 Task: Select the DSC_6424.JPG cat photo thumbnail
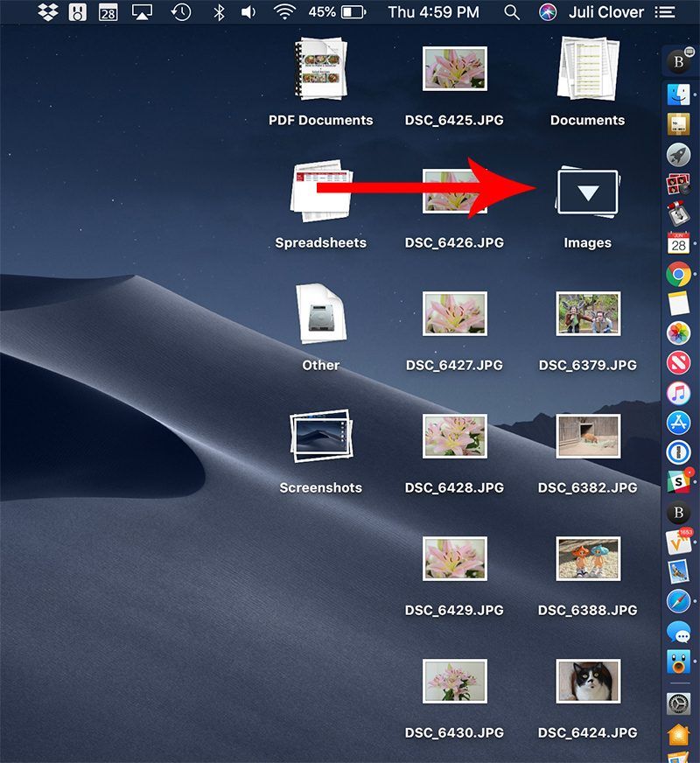(587, 682)
